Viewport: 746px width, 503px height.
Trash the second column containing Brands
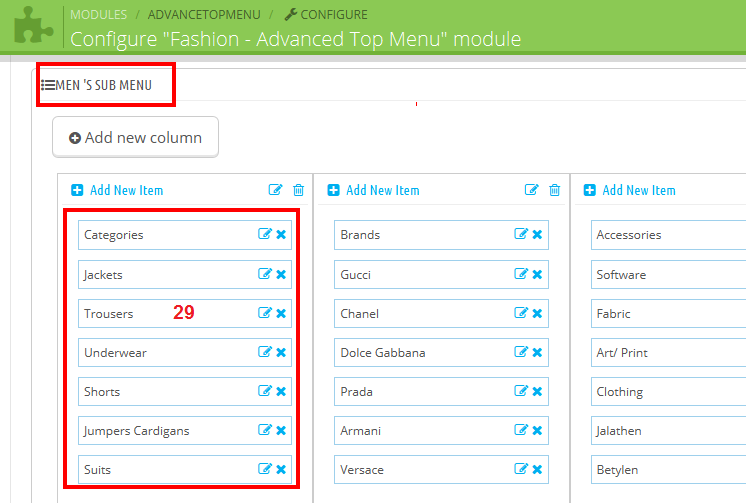554,190
